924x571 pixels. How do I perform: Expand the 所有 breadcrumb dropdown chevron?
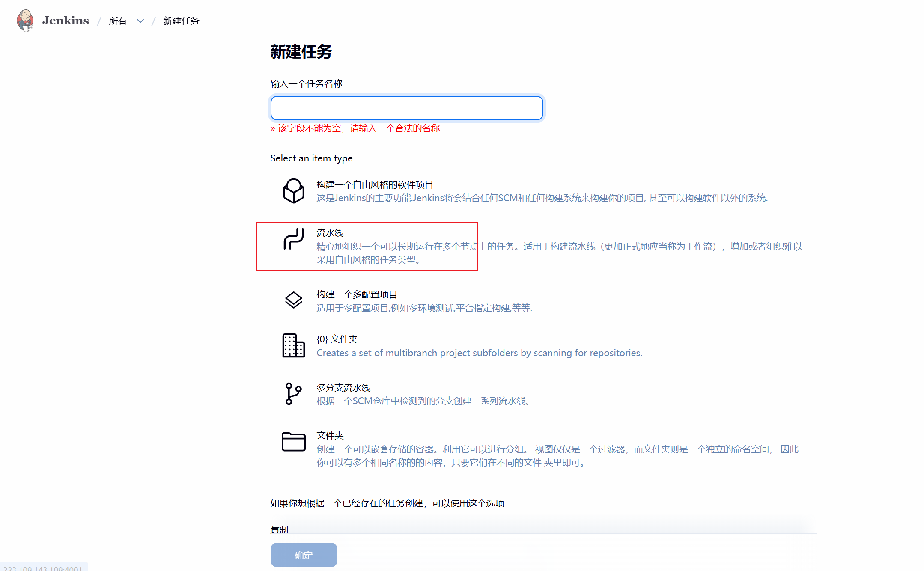click(140, 21)
